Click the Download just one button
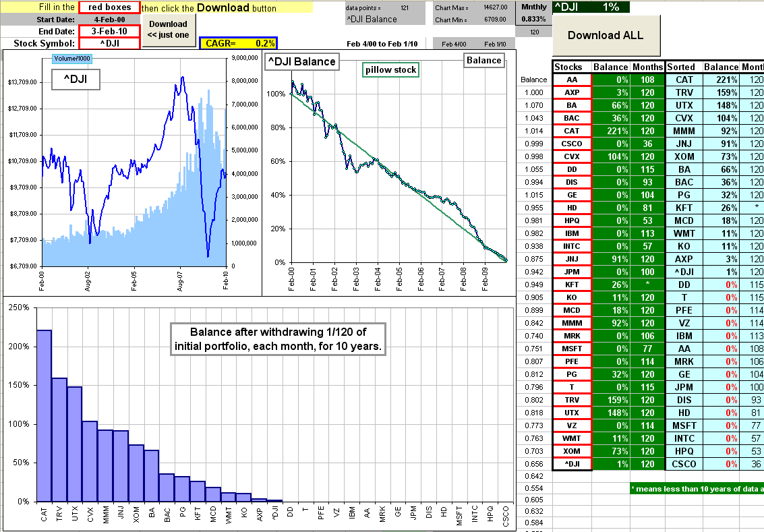764x532 pixels. (x=168, y=30)
